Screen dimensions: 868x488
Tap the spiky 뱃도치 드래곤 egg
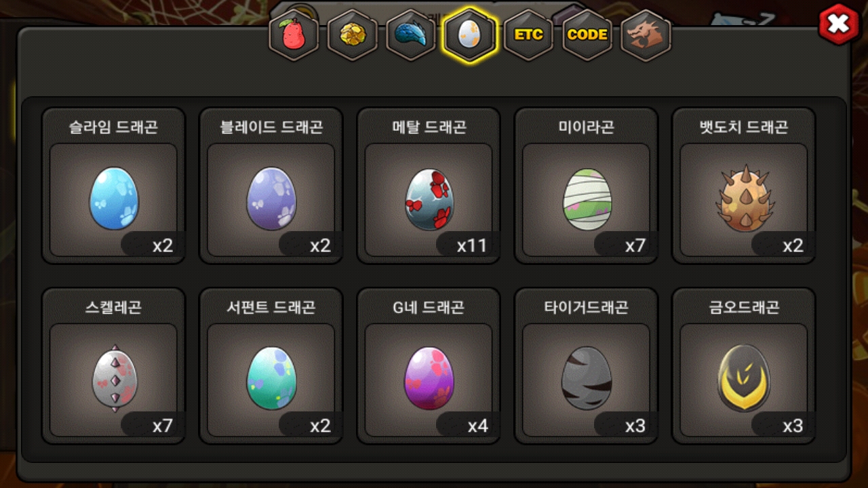coord(744,199)
